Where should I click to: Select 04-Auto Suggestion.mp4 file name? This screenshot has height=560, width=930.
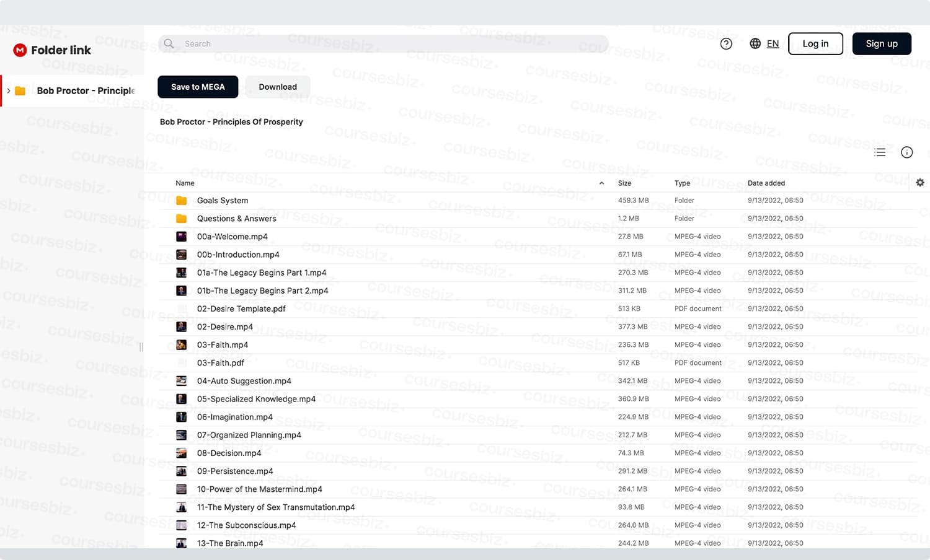point(244,381)
